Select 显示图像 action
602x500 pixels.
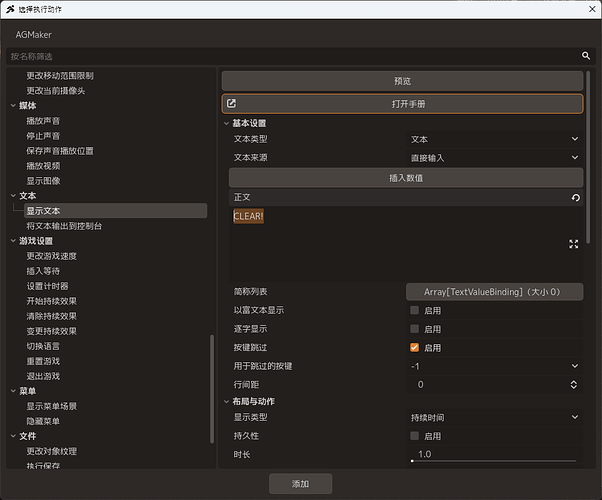coord(43,180)
